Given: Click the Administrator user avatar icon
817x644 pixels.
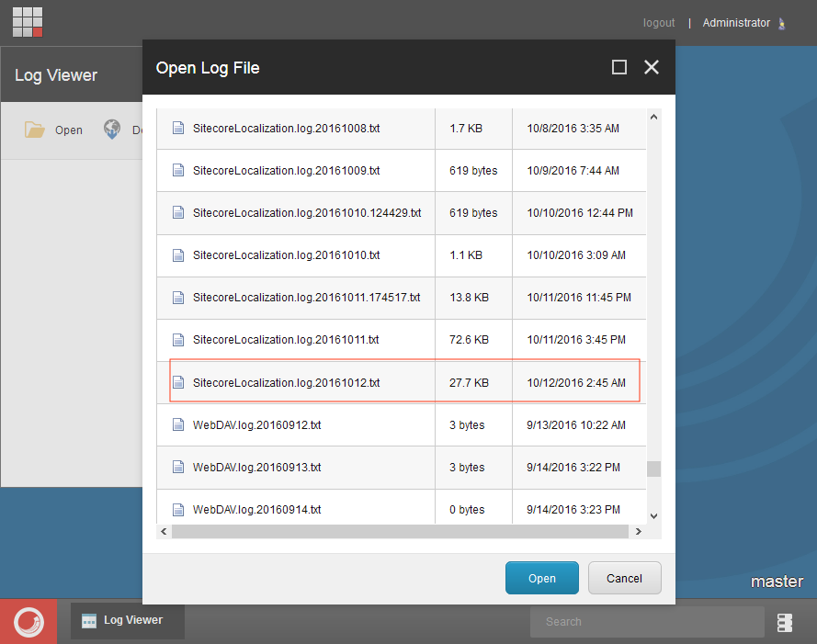Looking at the screenshot, I should pyautogui.click(x=781, y=24).
